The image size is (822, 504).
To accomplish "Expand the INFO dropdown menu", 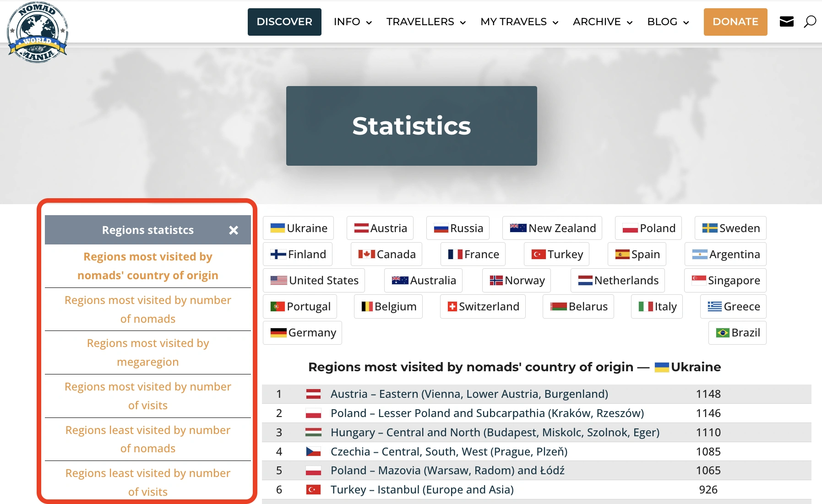I will pyautogui.click(x=352, y=22).
